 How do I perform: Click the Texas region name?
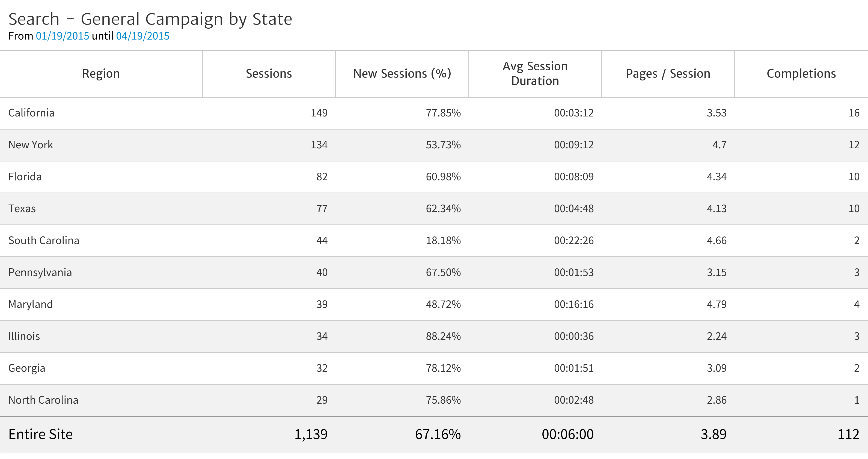pyautogui.click(x=22, y=209)
